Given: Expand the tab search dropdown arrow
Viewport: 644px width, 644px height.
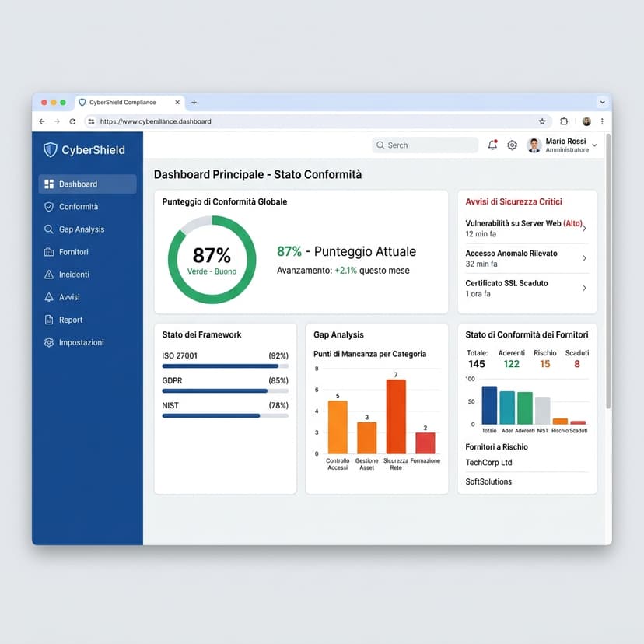Looking at the screenshot, I should point(602,102).
